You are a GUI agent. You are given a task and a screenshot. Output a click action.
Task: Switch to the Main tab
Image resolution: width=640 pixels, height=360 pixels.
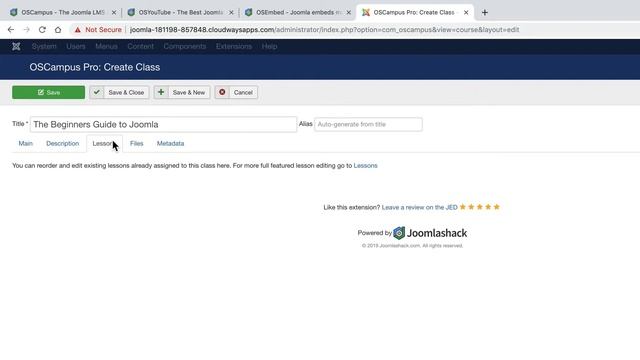[26, 144]
